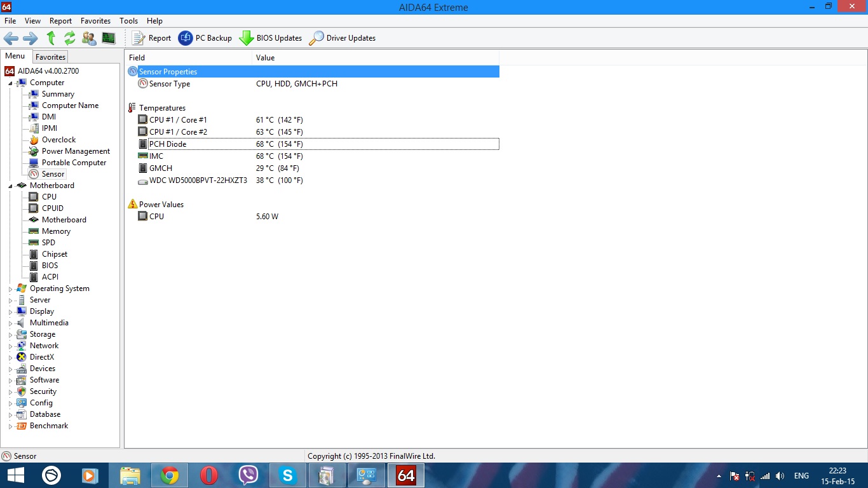This screenshot has width=868, height=488.
Task: Open Report from the toolbar
Action: click(x=151, y=38)
